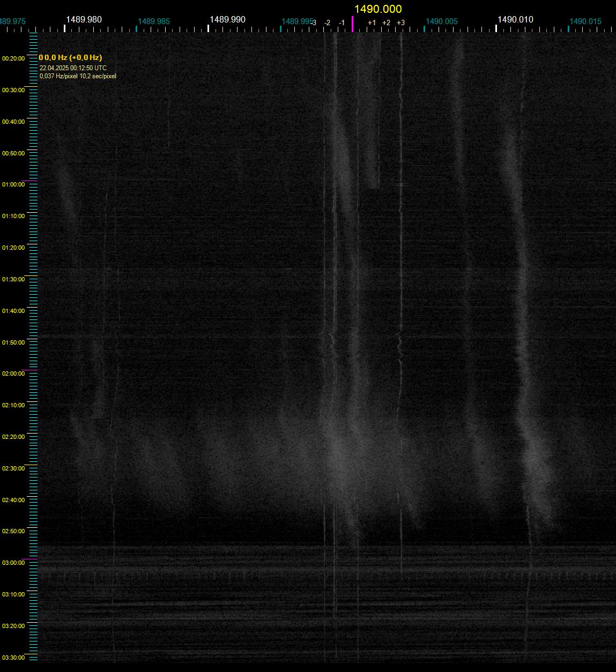
Task: Click the 01:30:00 time axis label
Action: [13, 279]
